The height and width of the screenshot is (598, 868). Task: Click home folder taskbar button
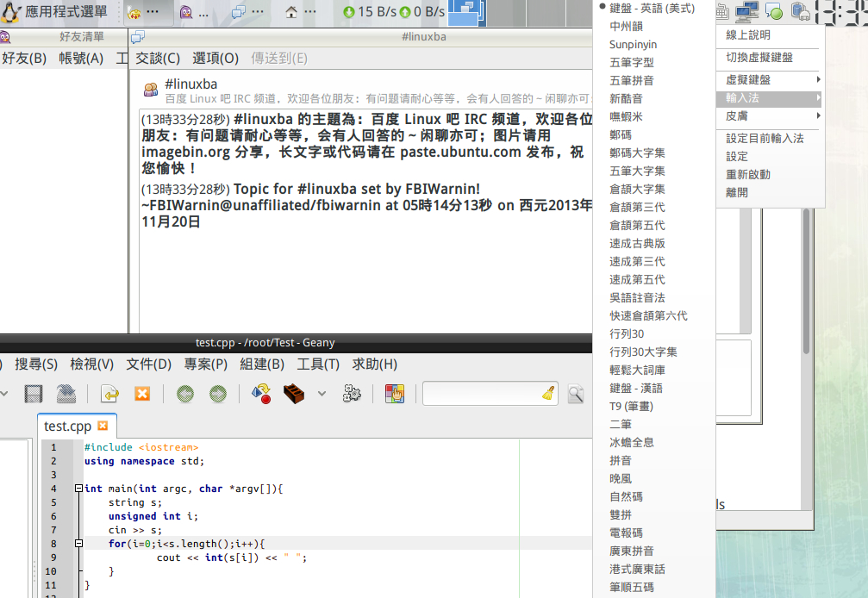301,11
